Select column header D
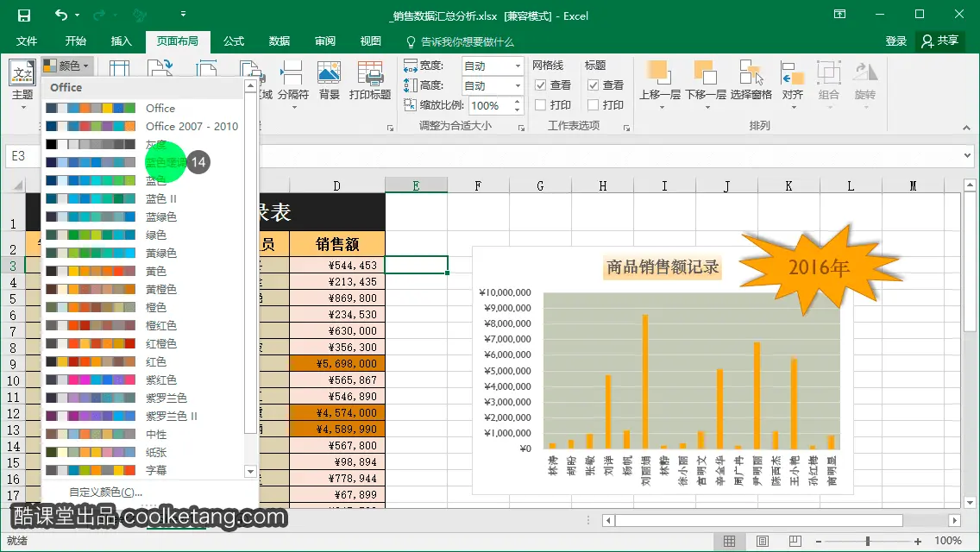 [x=336, y=185]
